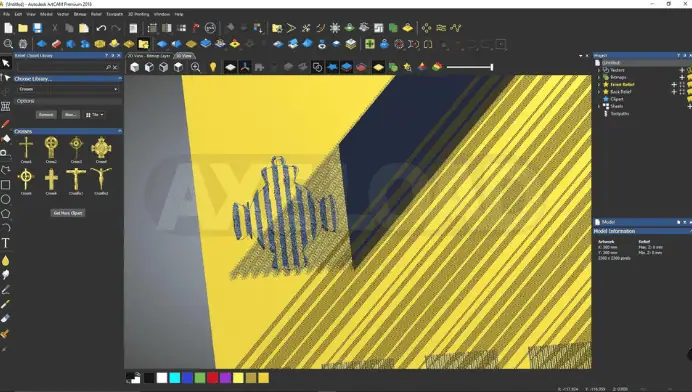Collapse the Crosses section header
The height and width of the screenshot is (392, 692).
coord(120,131)
